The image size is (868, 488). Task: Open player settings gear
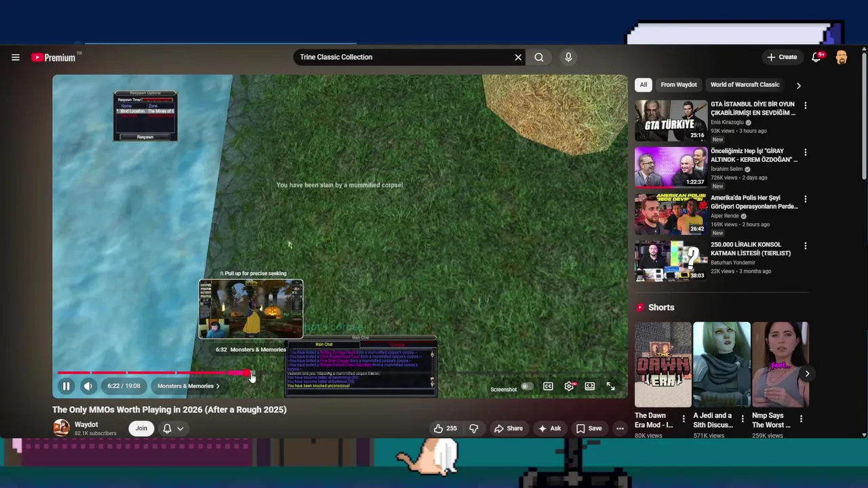pos(570,386)
